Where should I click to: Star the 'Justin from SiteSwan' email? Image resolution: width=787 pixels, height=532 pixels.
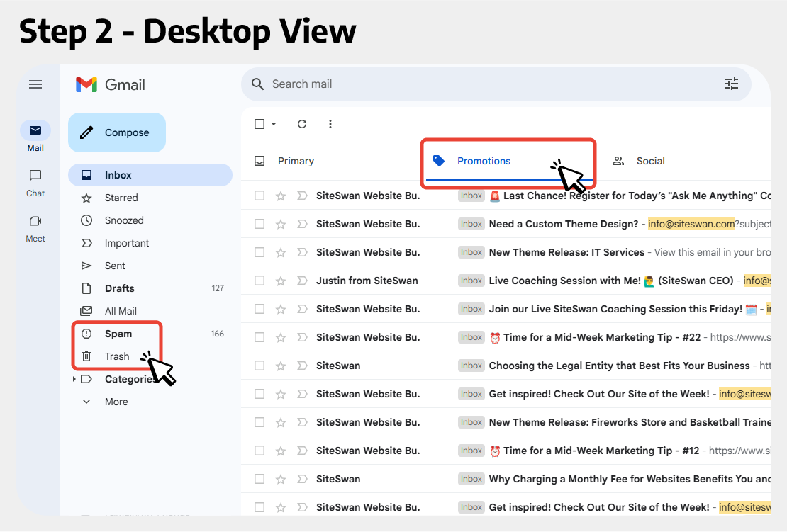tap(281, 281)
